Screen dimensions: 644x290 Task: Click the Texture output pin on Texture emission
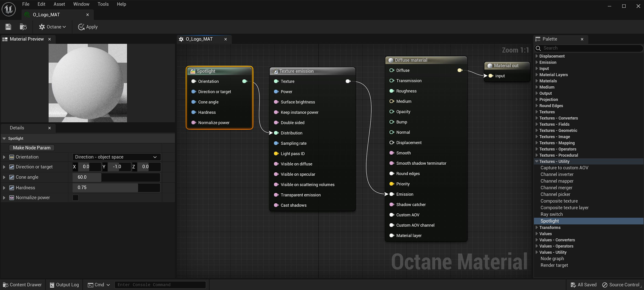(348, 81)
